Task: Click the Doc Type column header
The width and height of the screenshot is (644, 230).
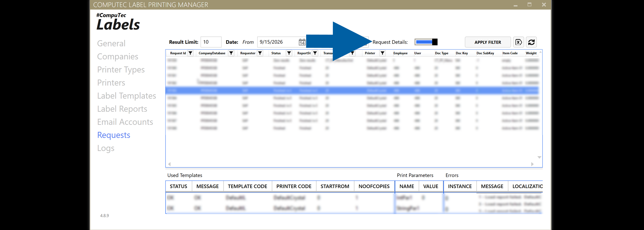Action: click(442, 53)
